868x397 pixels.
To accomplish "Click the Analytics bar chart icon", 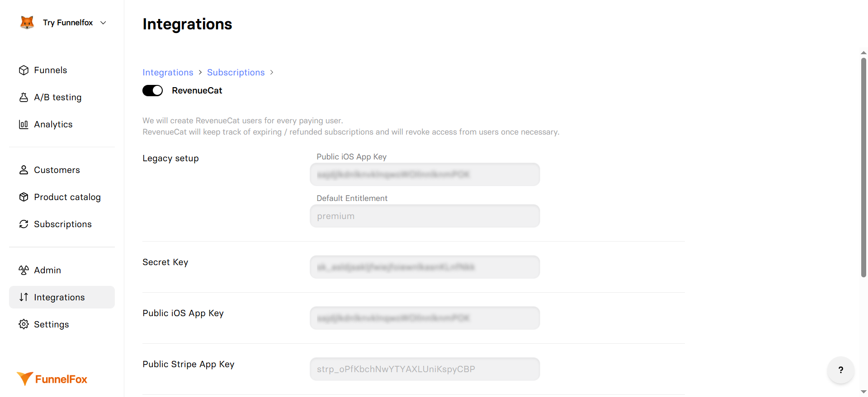I will click(24, 124).
